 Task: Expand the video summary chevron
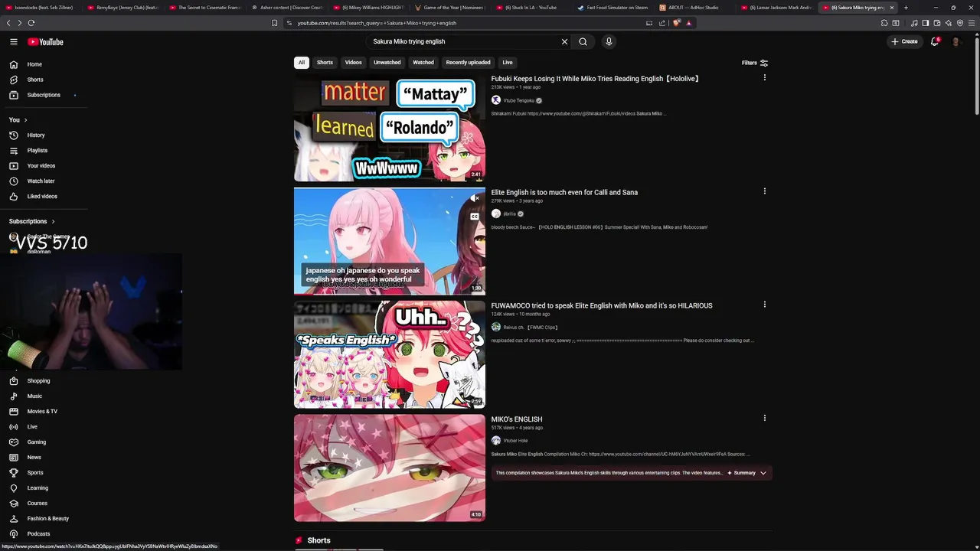pos(763,473)
